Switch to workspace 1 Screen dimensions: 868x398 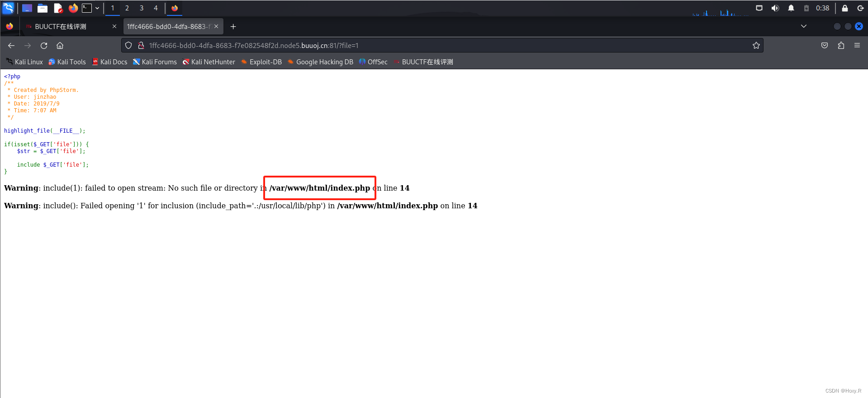(x=113, y=8)
